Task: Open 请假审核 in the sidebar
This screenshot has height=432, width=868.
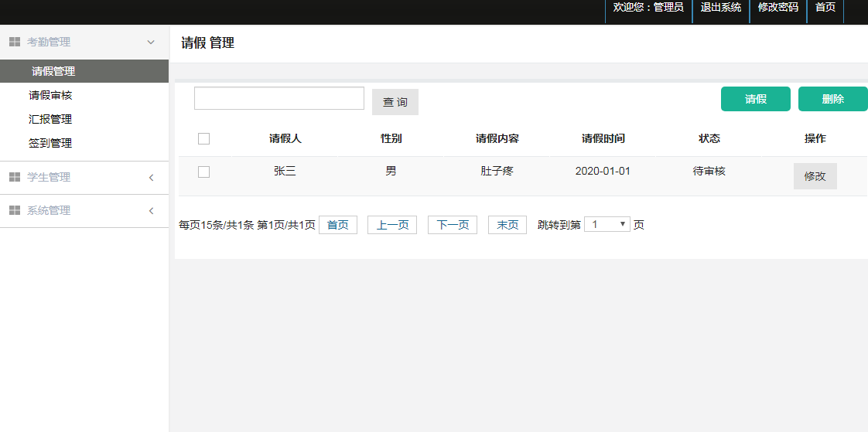Action: (50, 96)
